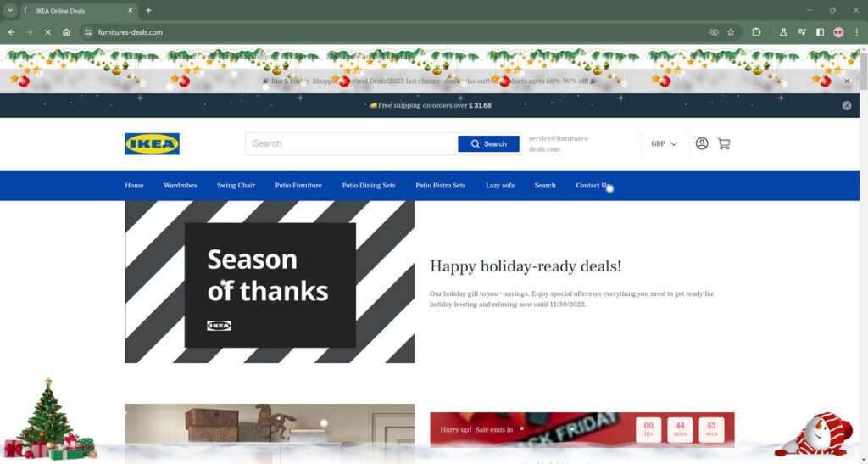Open Chrome Labs flask icon
Image resolution: width=868 pixels, height=464 pixels.
tap(783, 33)
